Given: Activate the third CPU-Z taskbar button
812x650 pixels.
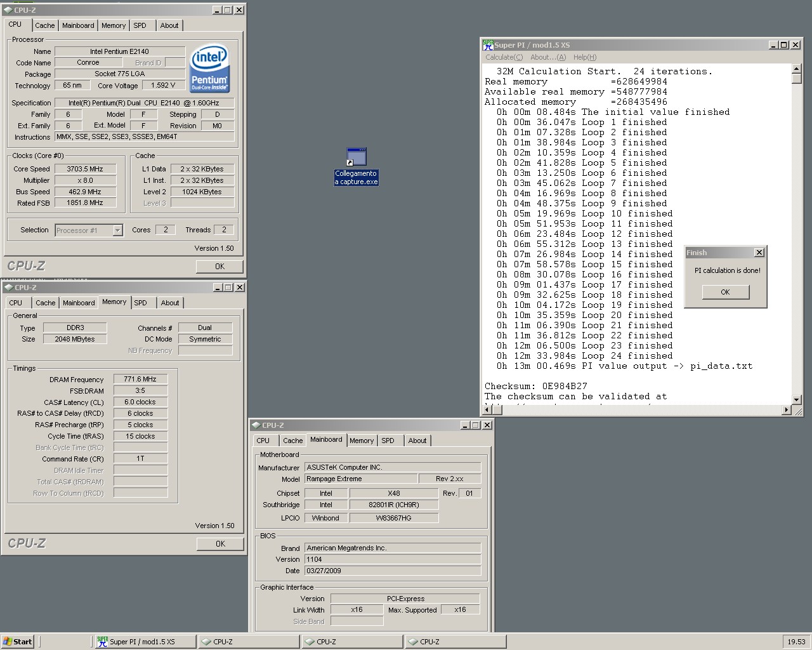Looking at the screenshot, I should (455, 642).
